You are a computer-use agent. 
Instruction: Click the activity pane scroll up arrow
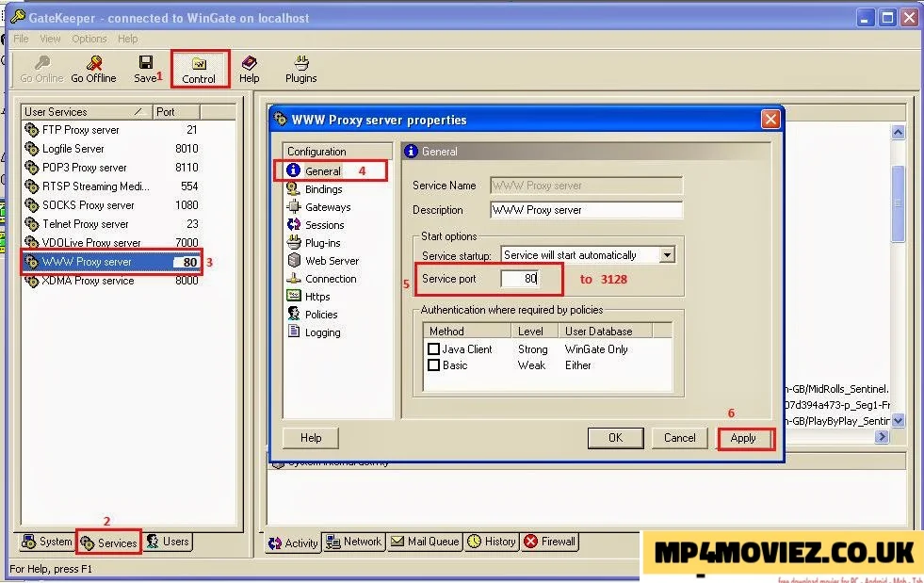coord(898,132)
